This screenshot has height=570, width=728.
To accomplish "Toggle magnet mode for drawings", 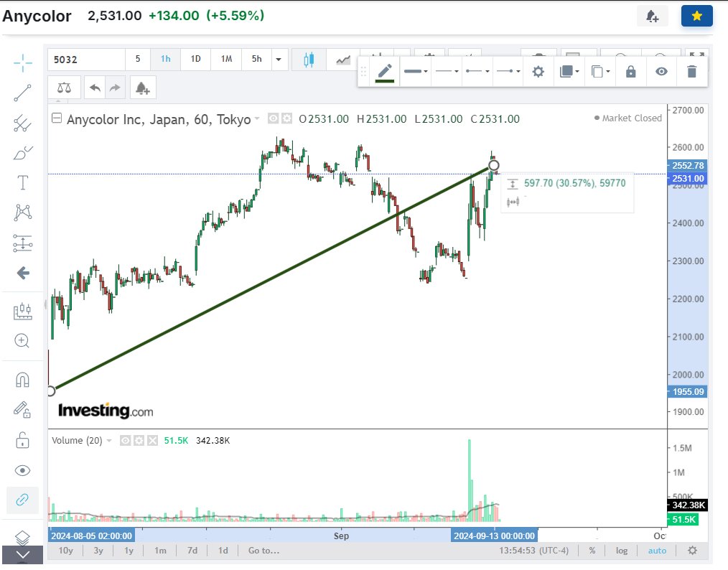I will [x=22, y=380].
